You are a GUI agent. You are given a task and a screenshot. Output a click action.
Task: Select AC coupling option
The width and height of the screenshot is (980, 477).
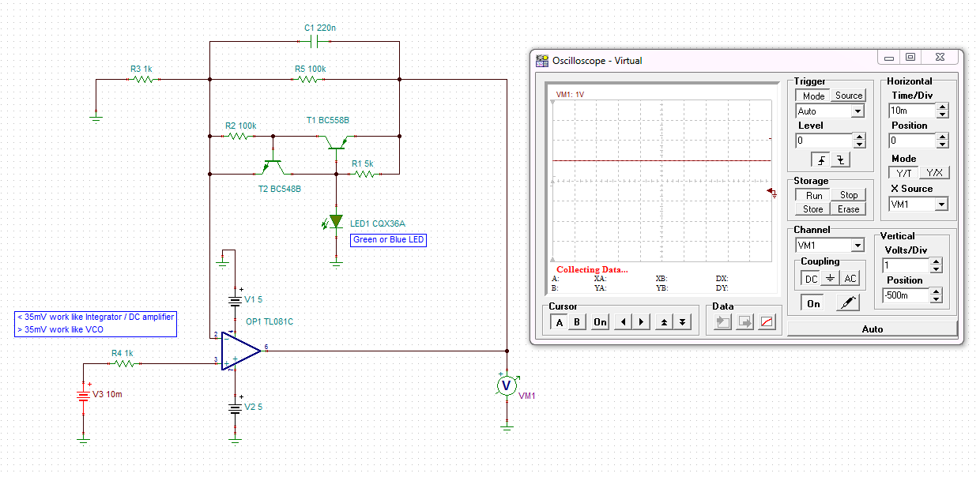(x=850, y=279)
